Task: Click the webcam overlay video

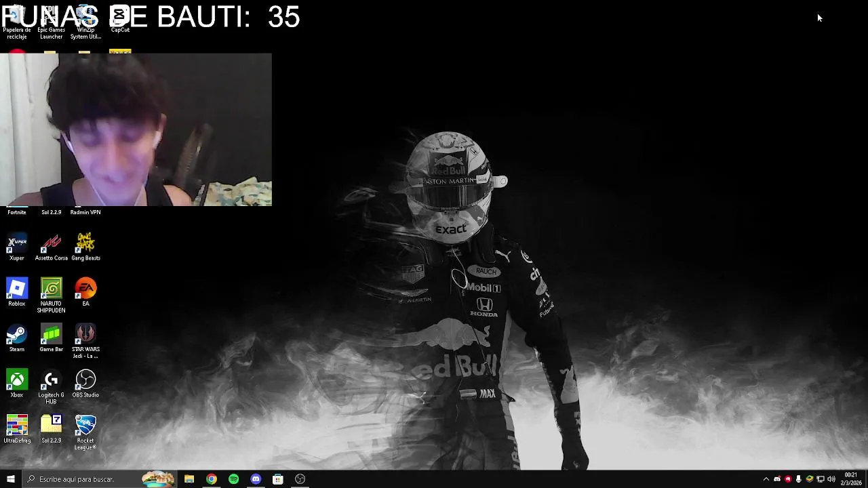Action: [x=136, y=129]
